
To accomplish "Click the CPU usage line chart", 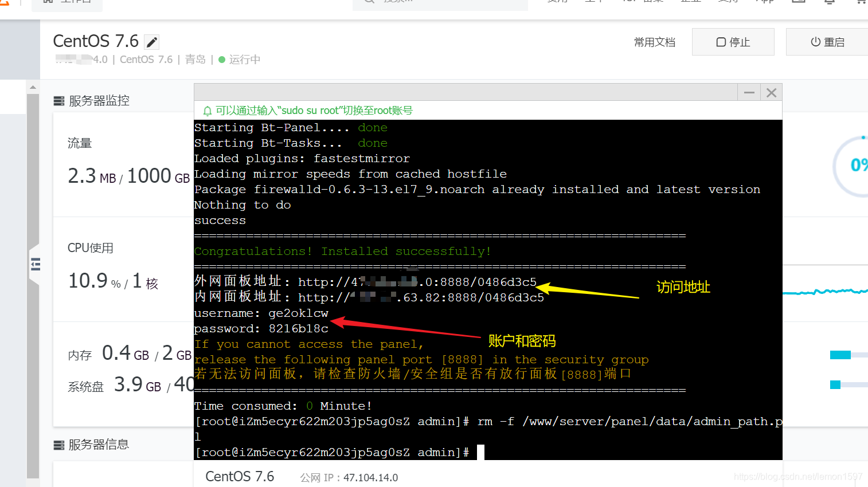I will [x=825, y=291].
